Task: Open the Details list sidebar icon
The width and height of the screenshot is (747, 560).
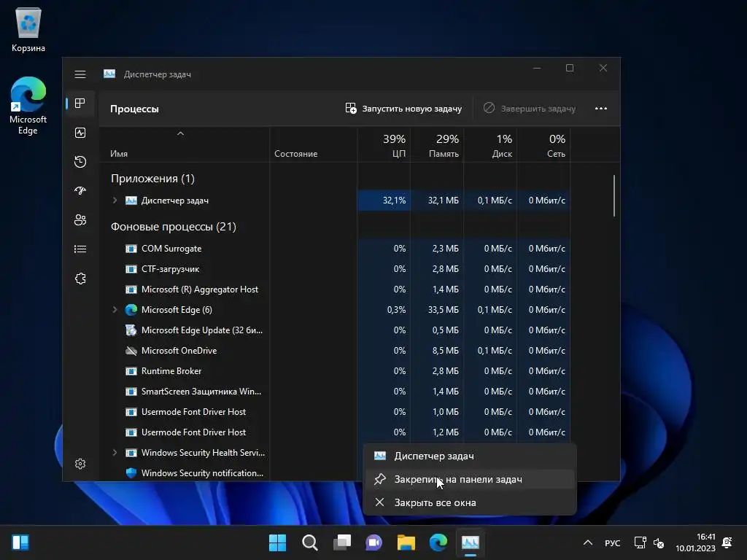Action: tap(80, 249)
